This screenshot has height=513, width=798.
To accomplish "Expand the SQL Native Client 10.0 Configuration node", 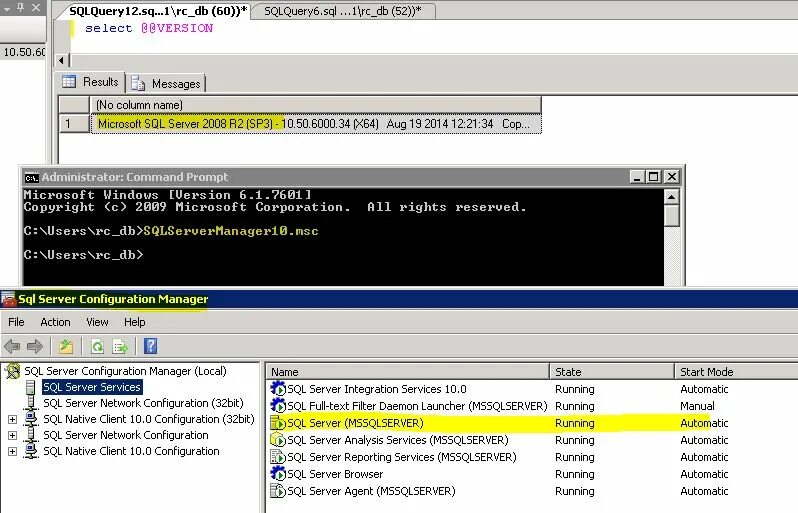I will [x=12, y=451].
